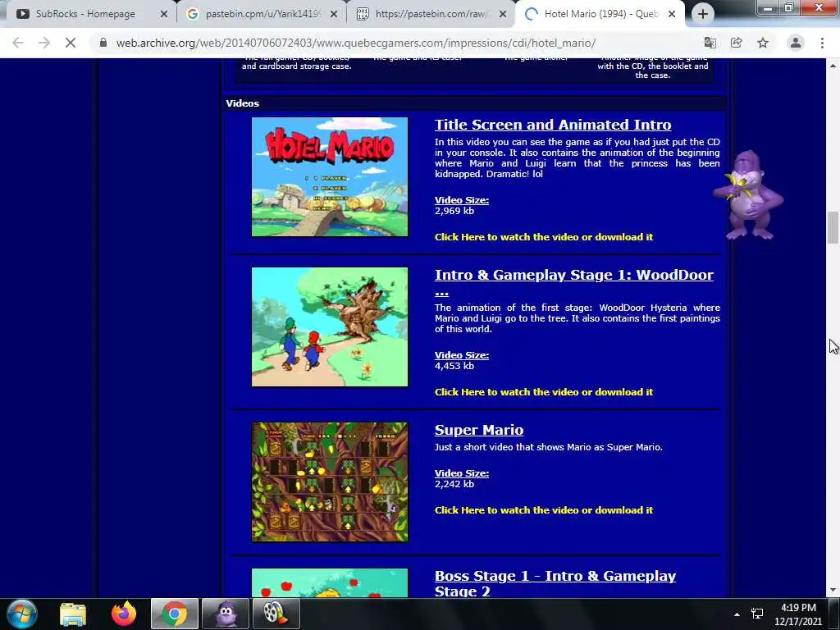Switch to the pastebin.com/raw tab
The image size is (840, 630).
[431, 14]
